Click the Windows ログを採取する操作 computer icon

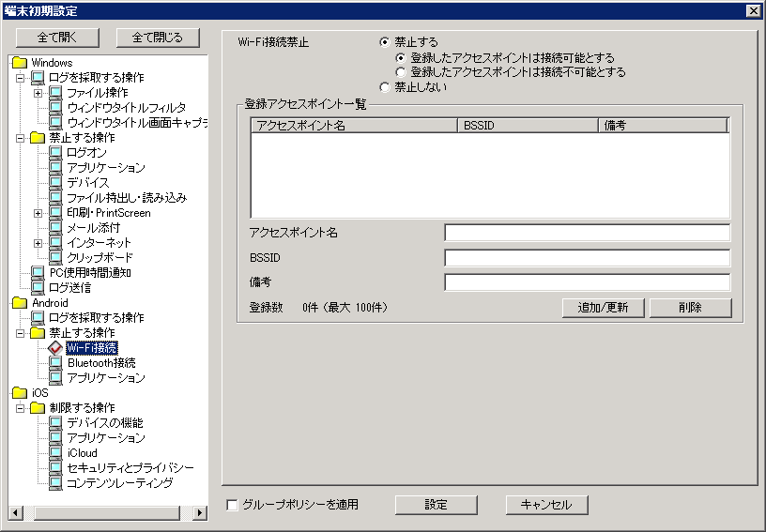[x=38, y=78]
